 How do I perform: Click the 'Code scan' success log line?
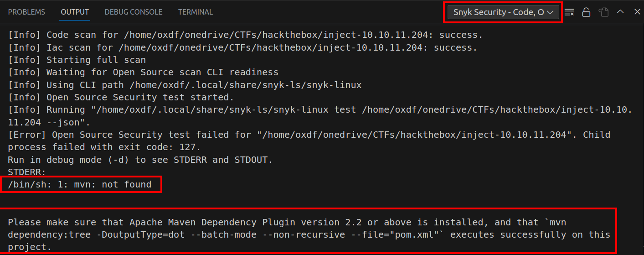click(245, 35)
